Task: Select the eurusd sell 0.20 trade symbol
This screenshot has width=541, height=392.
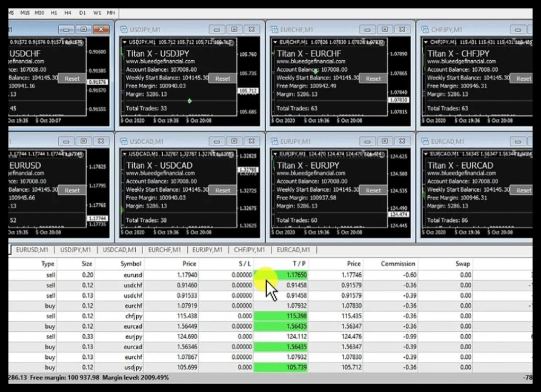Action: click(x=133, y=275)
